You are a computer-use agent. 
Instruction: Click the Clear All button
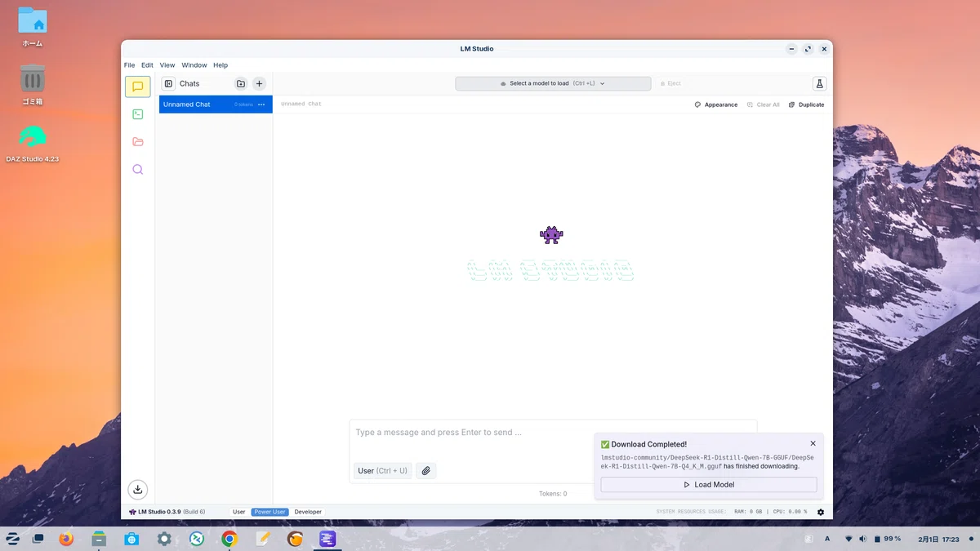click(764, 104)
